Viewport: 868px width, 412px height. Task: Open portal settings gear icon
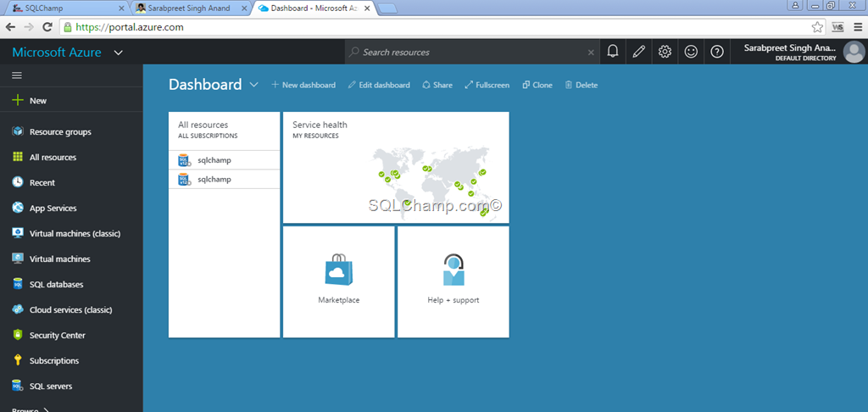(665, 52)
